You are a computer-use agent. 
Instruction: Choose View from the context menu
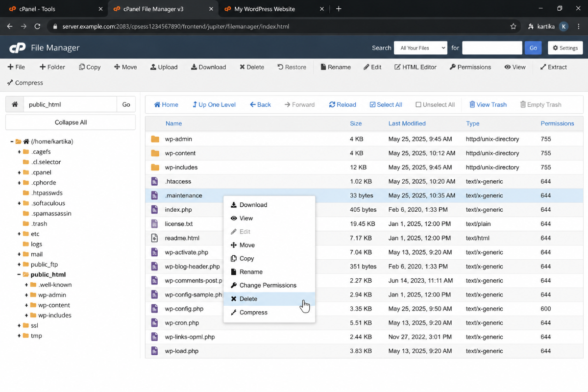[x=269, y=219]
